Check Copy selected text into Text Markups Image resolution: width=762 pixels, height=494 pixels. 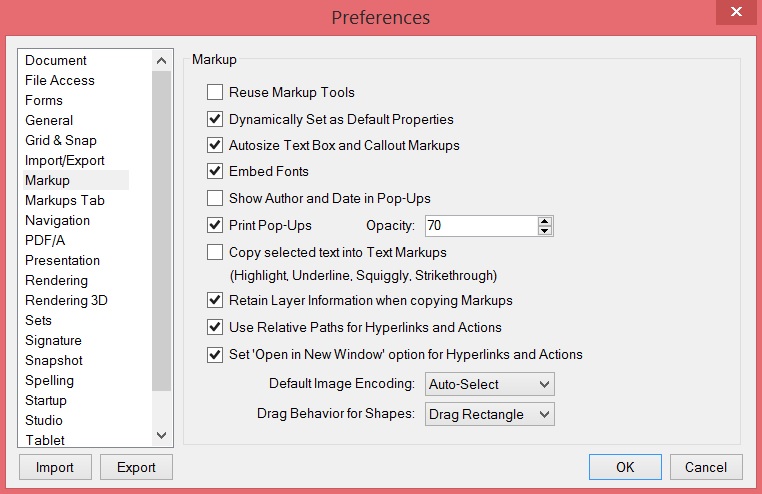[x=215, y=253]
